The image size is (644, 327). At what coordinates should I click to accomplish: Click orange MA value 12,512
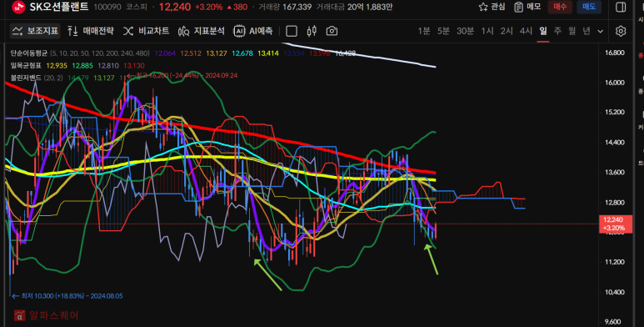point(191,53)
